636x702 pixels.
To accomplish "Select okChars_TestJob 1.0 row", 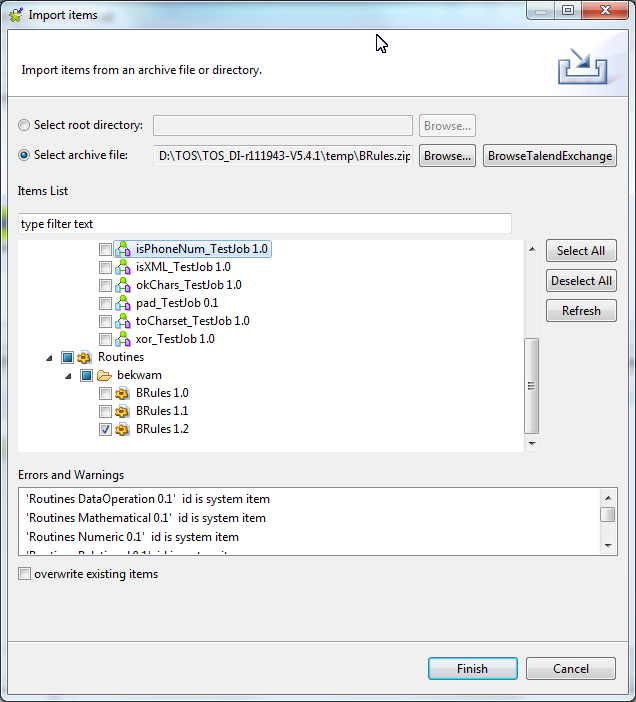I will point(188,285).
